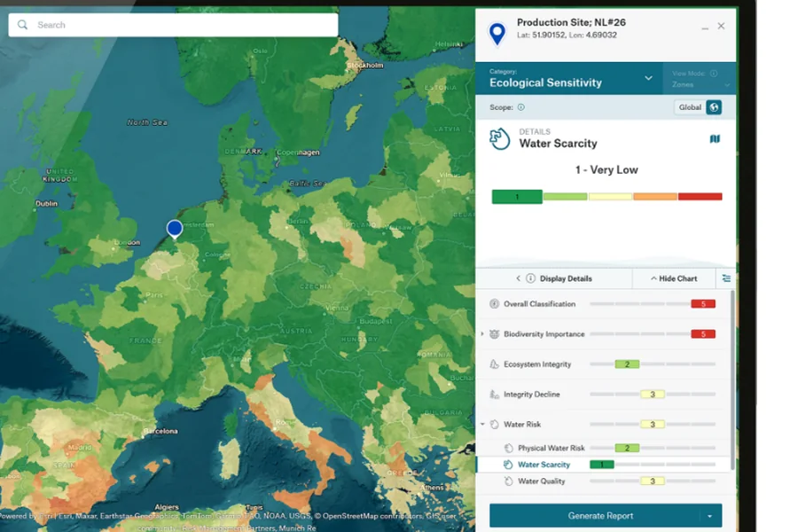Click the orange segment of the Water Scarcity scale
Image resolution: width=798 pixels, height=532 pixels.
pyautogui.click(x=655, y=197)
